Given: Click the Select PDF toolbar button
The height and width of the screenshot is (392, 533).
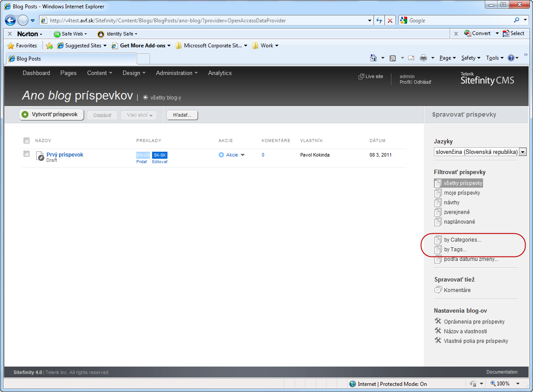Looking at the screenshot, I should click(x=514, y=33).
